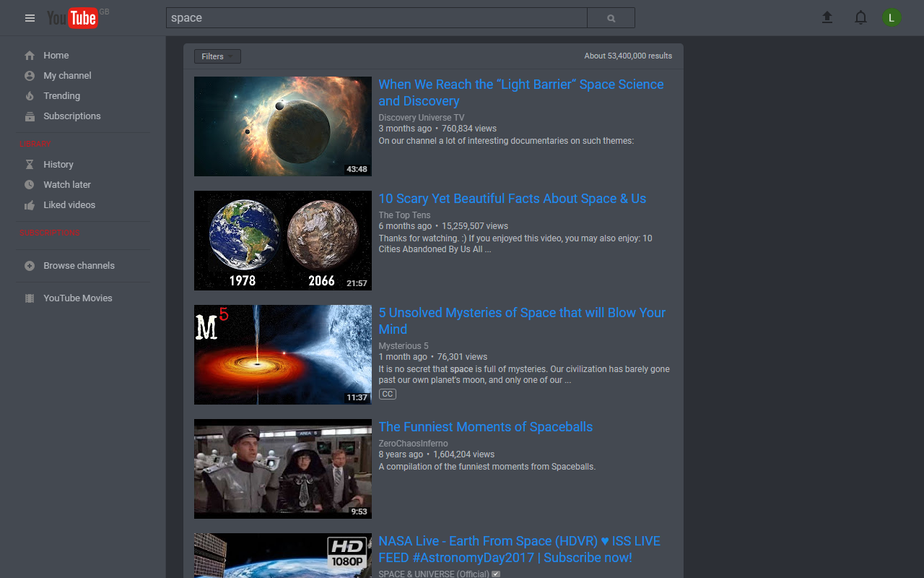Click the YouTube logo
Image resolution: width=924 pixels, height=578 pixels.
[72, 18]
